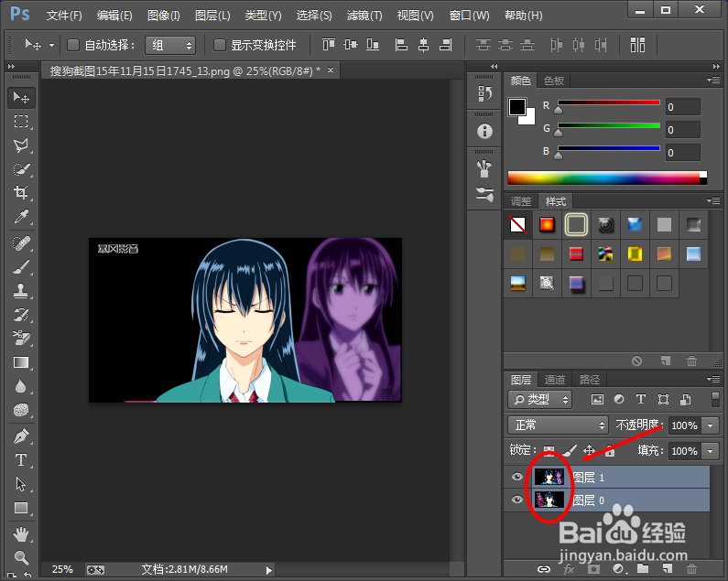Select the Blur tool
The width and height of the screenshot is (728, 581).
[x=21, y=386]
